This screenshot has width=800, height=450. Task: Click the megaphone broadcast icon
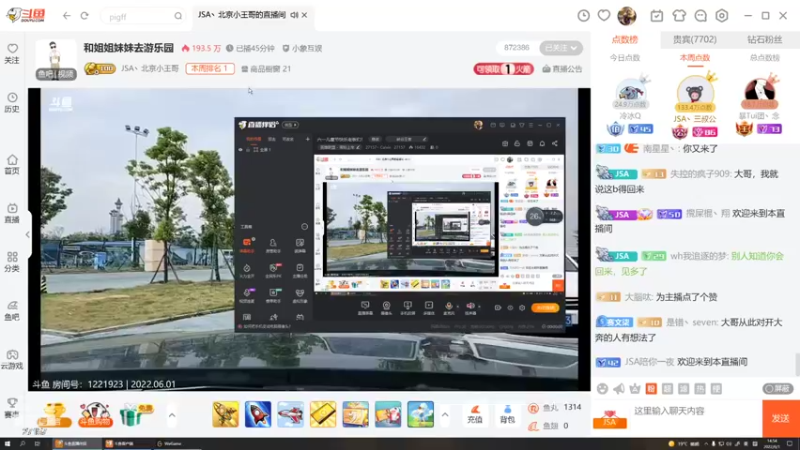click(x=618, y=389)
